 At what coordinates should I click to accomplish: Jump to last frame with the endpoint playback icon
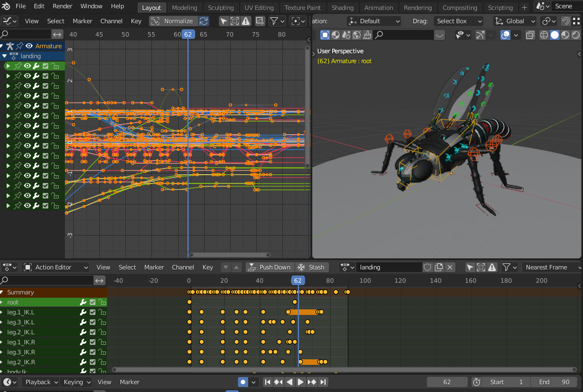[x=322, y=382]
